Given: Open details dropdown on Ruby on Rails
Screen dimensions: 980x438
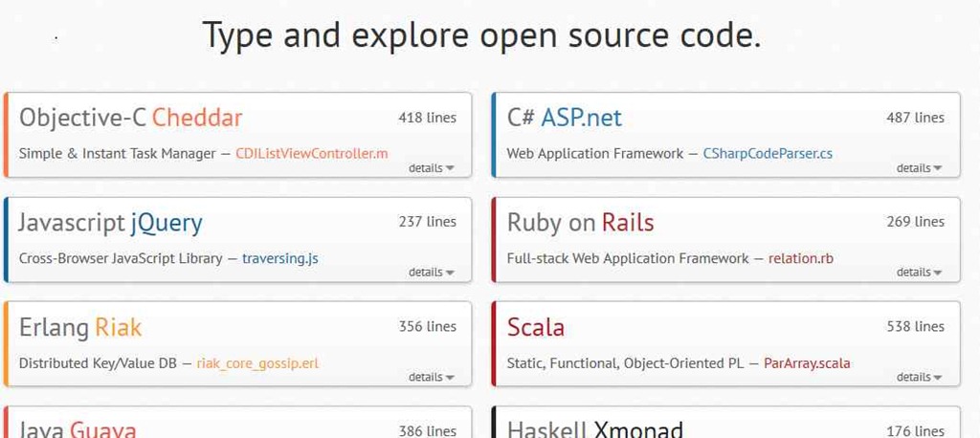Looking at the screenshot, I should 919,273.
